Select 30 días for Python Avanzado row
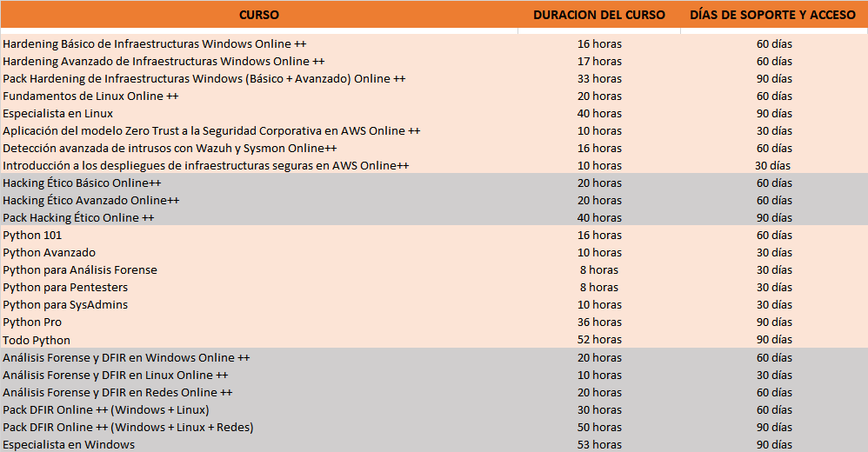 point(774,253)
